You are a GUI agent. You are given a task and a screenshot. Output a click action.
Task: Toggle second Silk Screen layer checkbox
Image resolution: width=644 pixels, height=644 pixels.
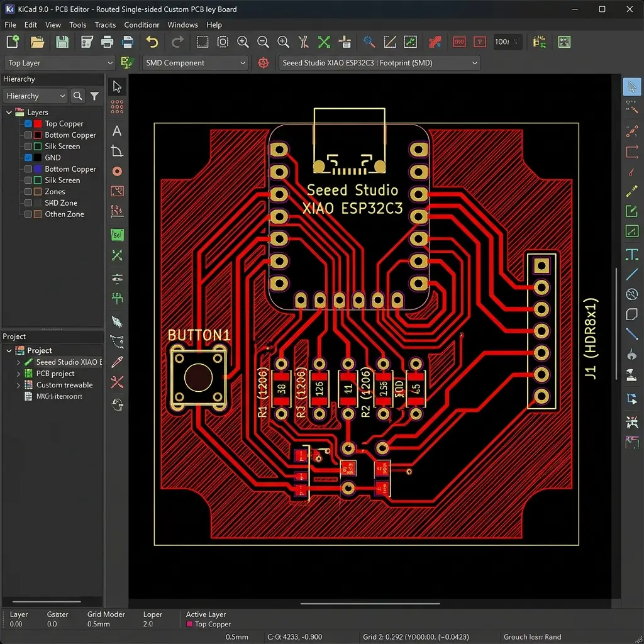[28, 180]
